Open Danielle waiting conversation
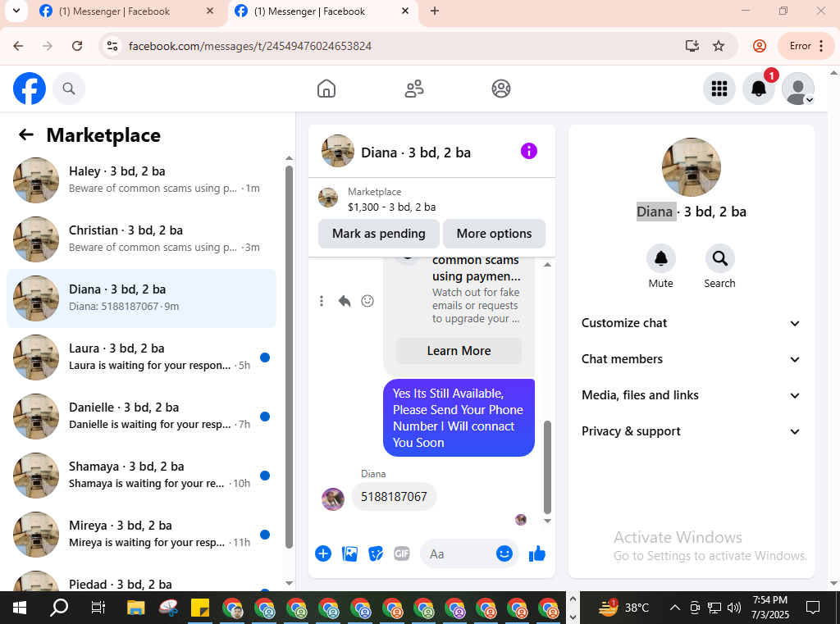The width and height of the screenshot is (840, 624). pos(141,417)
